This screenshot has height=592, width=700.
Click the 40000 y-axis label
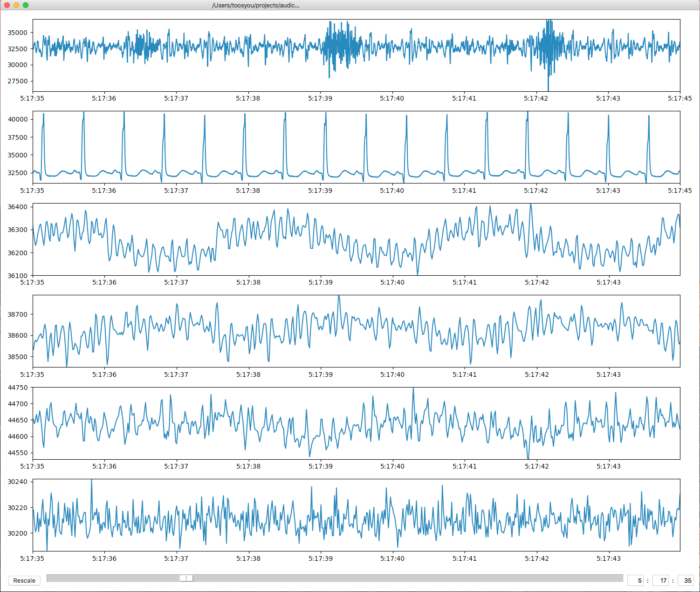coord(18,119)
